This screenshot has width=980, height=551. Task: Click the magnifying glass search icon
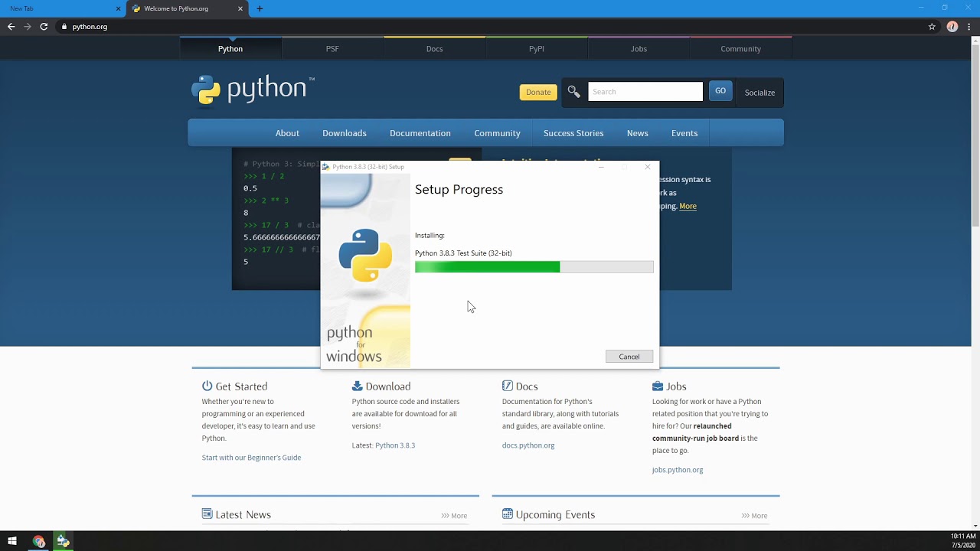tap(573, 92)
